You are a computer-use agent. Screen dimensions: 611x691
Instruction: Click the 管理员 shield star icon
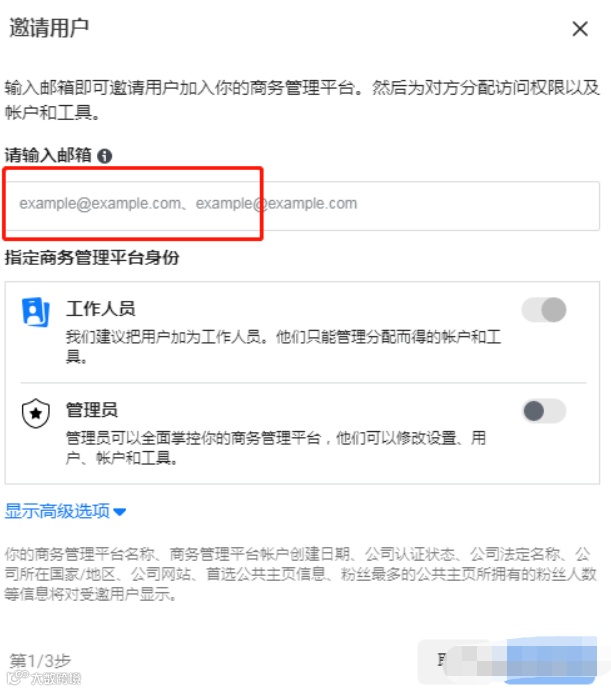pyautogui.click(x=36, y=413)
